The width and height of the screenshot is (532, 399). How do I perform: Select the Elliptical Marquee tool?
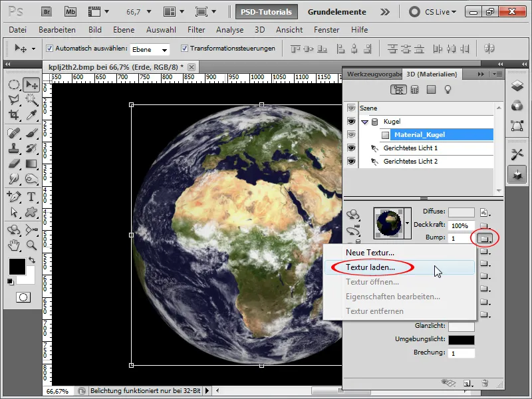point(13,85)
